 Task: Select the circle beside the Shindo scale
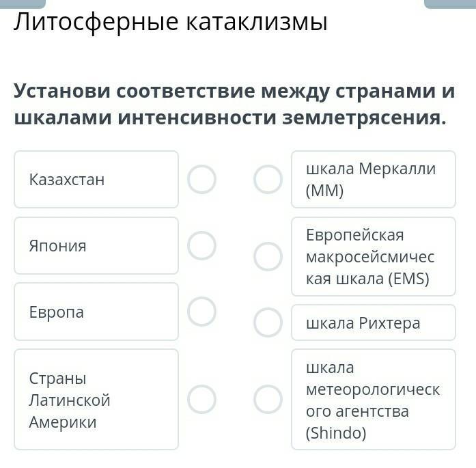268,399
